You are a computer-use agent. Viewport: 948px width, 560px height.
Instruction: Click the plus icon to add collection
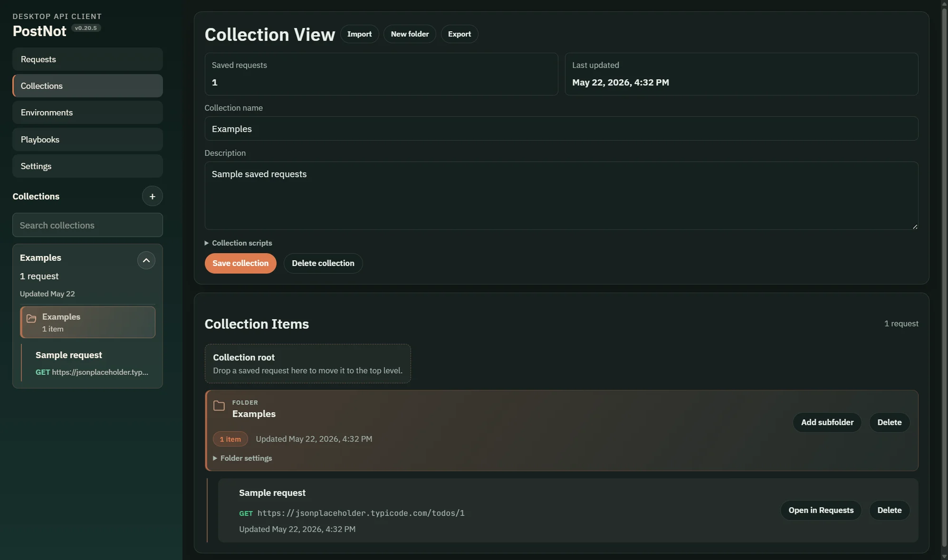coord(152,196)
